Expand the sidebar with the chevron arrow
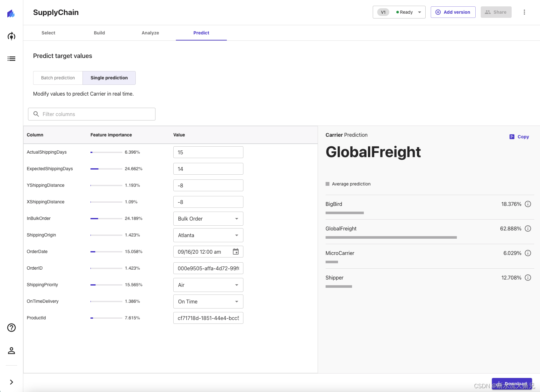Viewport: 540px width, 392px height. tap(11, 382)
